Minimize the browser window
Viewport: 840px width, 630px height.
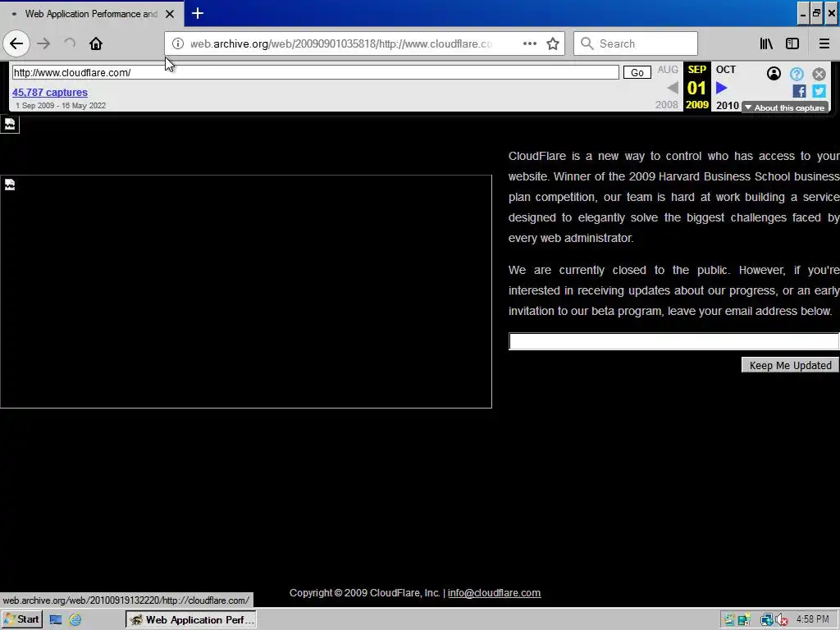pyautogui.click(x=802, y=14)
